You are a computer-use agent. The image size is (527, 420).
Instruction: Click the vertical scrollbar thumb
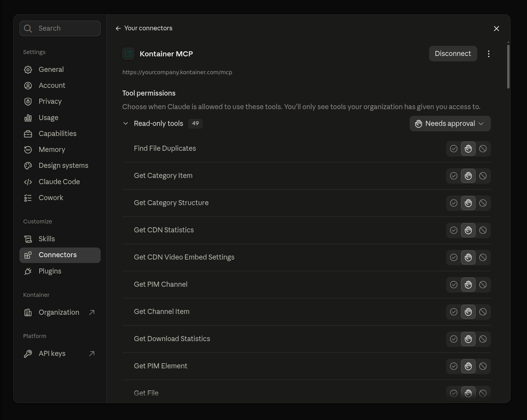click(508, 66)
